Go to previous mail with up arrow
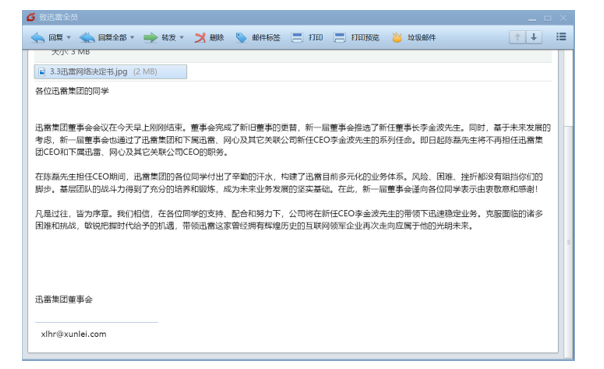Screen dimensions: 604x369 [517, 37]
